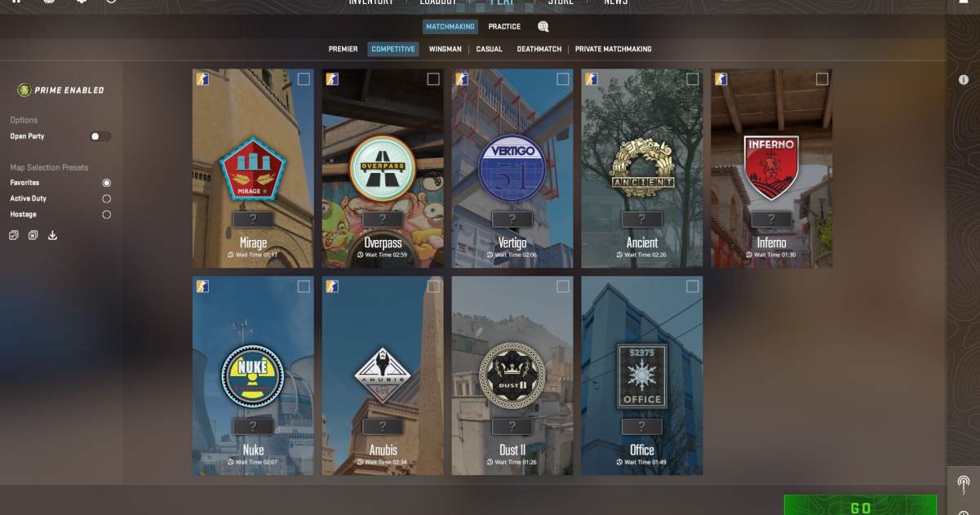The image size is (980, 515).
Task: Click the info icon on right sidebar
Action: [x=964, y=80]
